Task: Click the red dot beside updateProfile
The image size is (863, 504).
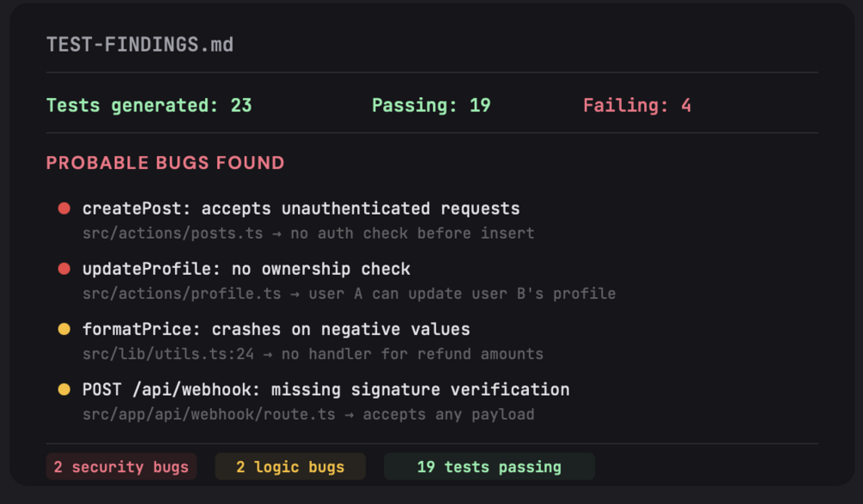Action: (x=64, y=270)
